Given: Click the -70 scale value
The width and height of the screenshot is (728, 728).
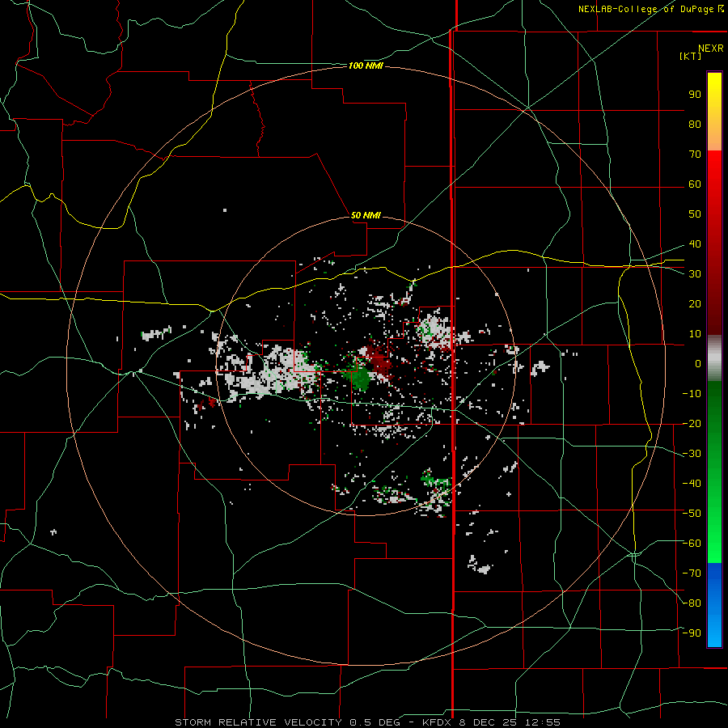Looking at the screenshot, I should pos(692,574).
